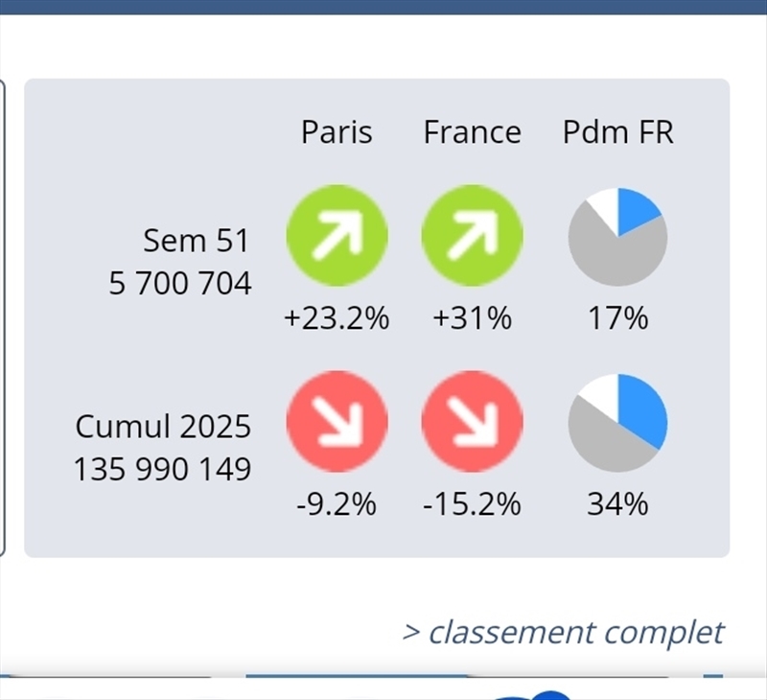Click the -15.2% France cumulative percentage
The width and height of the screenshot is (767, 700).
coord(472,503)
